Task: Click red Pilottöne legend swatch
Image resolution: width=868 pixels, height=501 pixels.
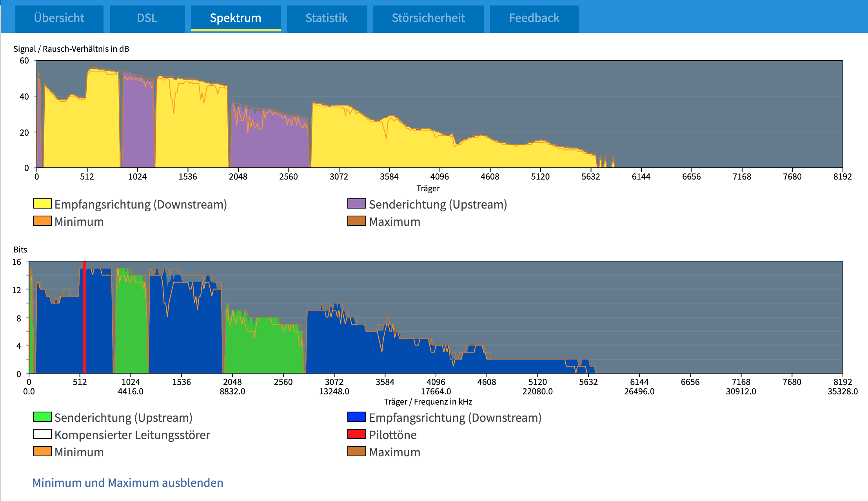Action: (357, 434)
